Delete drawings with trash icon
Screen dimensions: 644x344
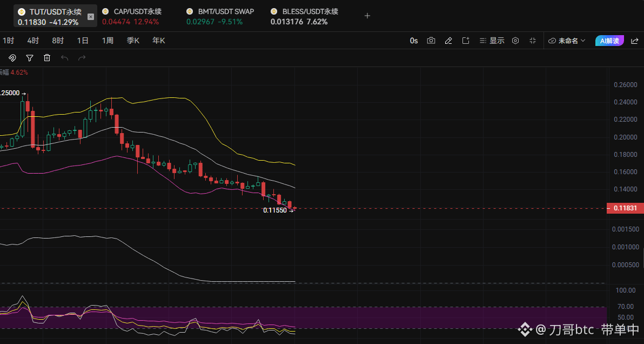(47, 58)
